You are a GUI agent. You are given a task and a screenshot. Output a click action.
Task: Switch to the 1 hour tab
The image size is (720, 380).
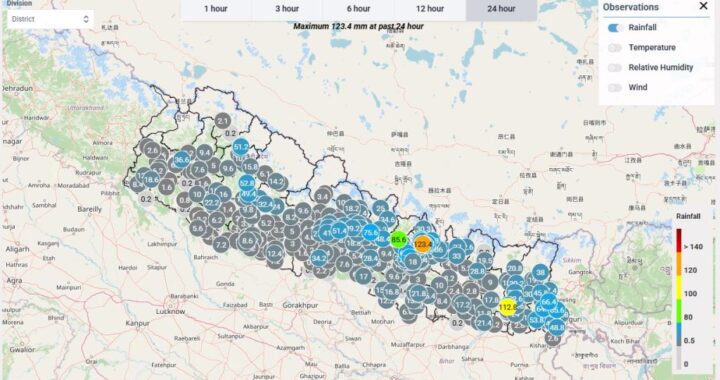(216, 9)
